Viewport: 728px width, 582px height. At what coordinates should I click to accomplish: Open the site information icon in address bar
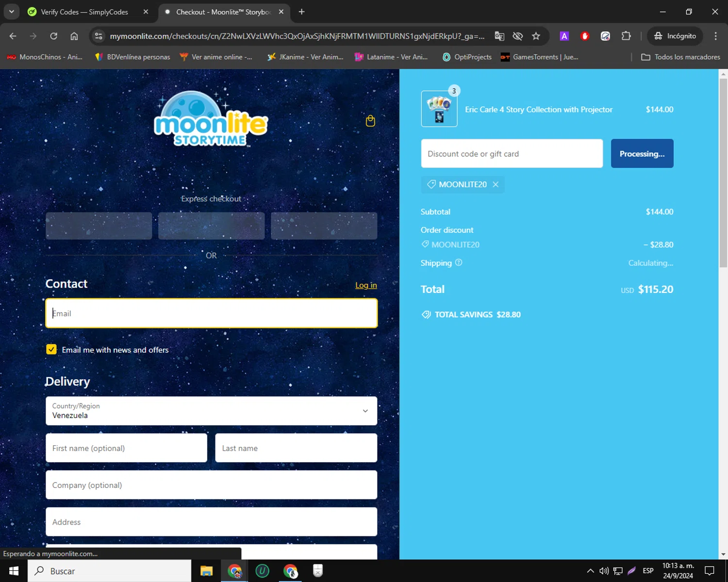99,36
